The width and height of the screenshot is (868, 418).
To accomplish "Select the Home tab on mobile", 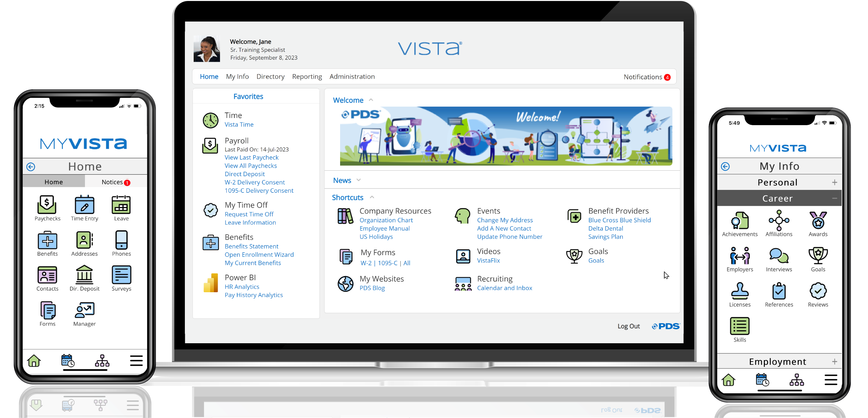I will 53,181.
